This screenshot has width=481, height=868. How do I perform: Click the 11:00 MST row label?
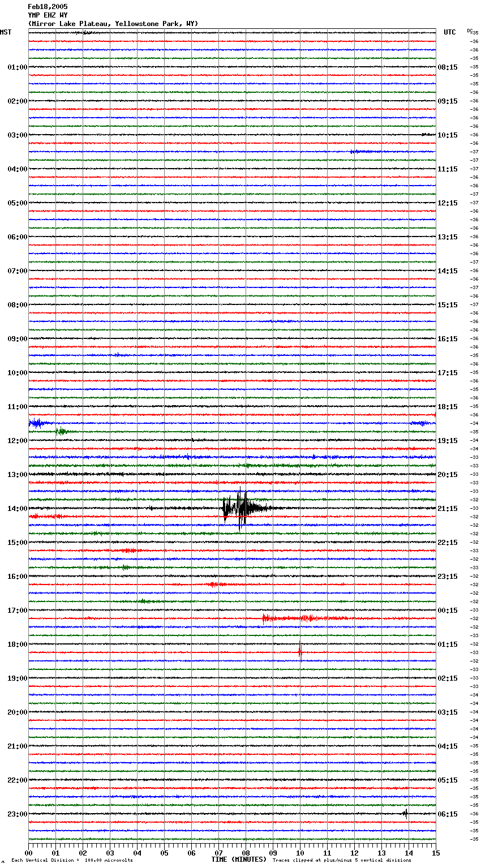(18, 407)
